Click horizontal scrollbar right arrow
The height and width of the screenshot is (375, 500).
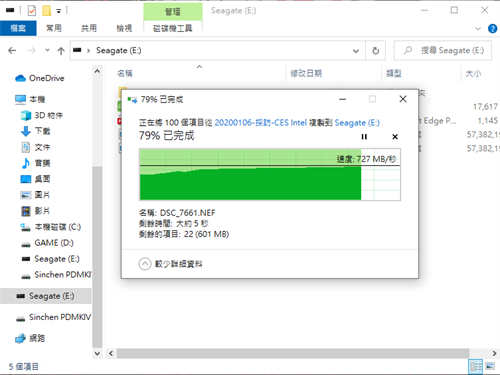[x=494, y=353]
